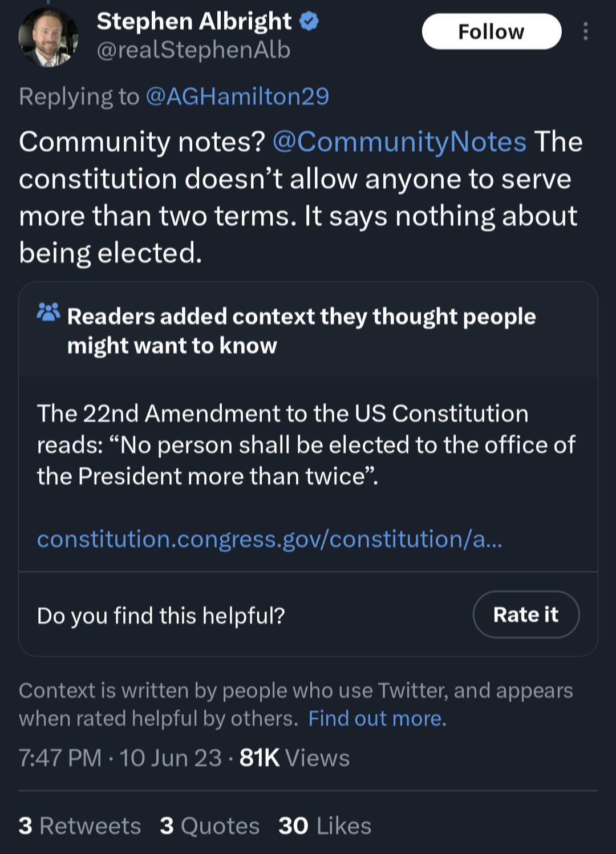Open the @AGHamilton29 mention link
This screenshot has height=854, width=616.
(237, 96)
